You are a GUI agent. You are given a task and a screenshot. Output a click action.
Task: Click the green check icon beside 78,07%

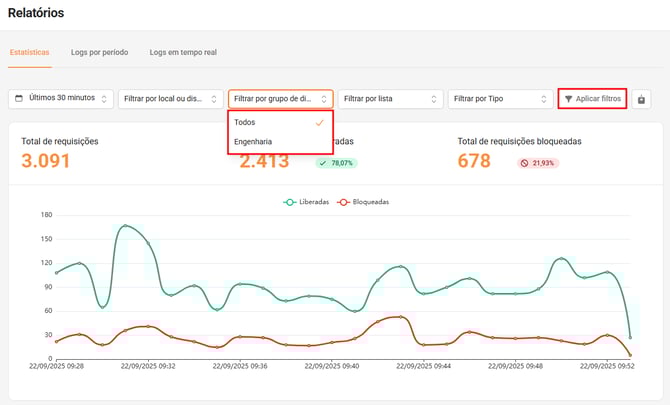coord(324,162)
